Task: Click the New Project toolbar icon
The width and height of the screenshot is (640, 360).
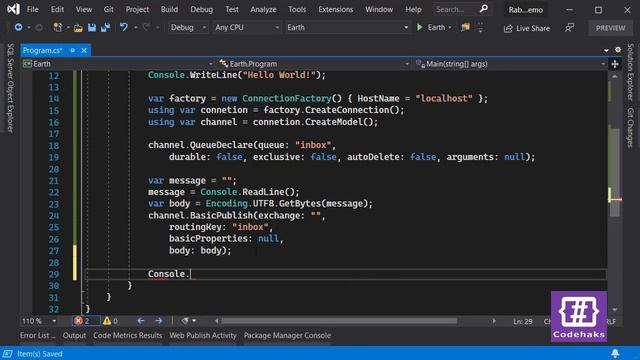Action: tap(58, 27)
